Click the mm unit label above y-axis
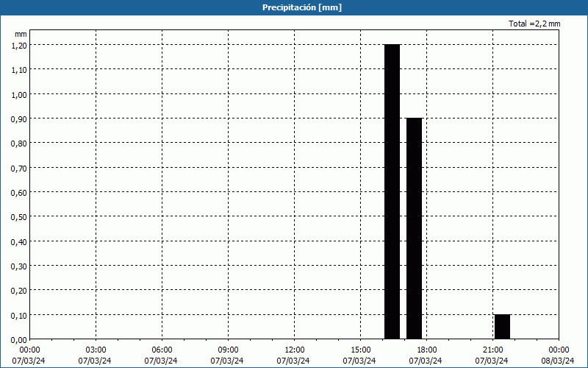 (21, 34)
